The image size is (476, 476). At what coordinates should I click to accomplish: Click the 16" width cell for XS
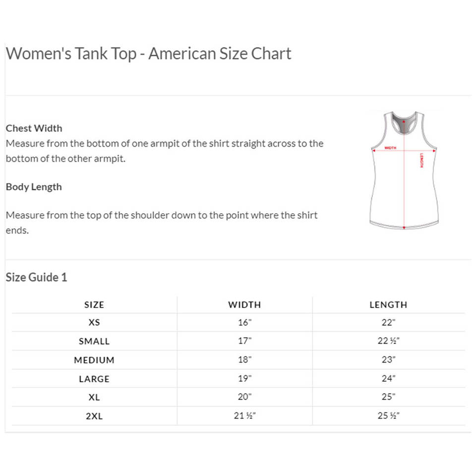click(244, 322)
